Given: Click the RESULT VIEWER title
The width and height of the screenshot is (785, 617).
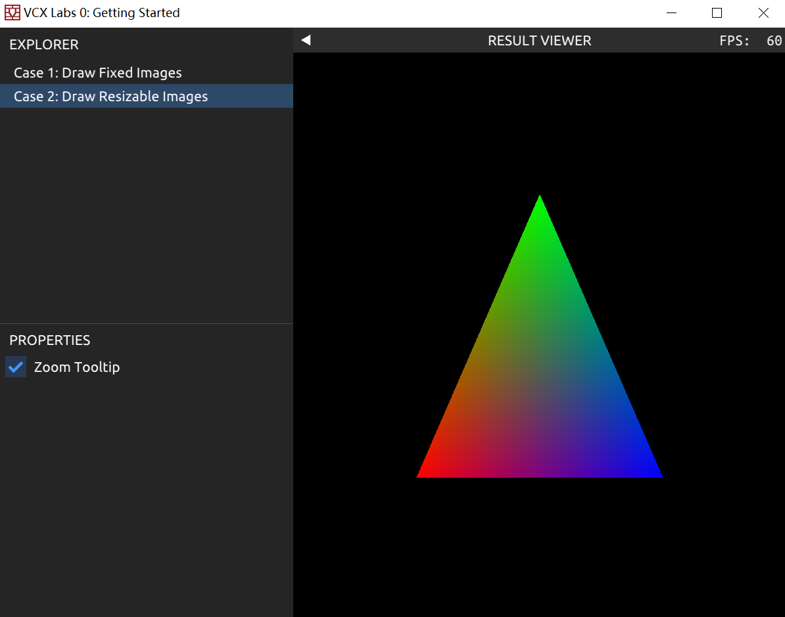Looking at the screenshot, I should (x=539, y=41).
